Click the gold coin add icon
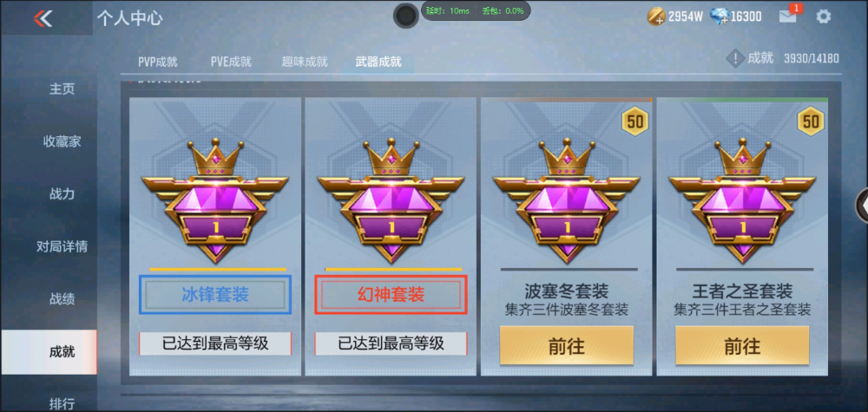 tap(656, 17)
